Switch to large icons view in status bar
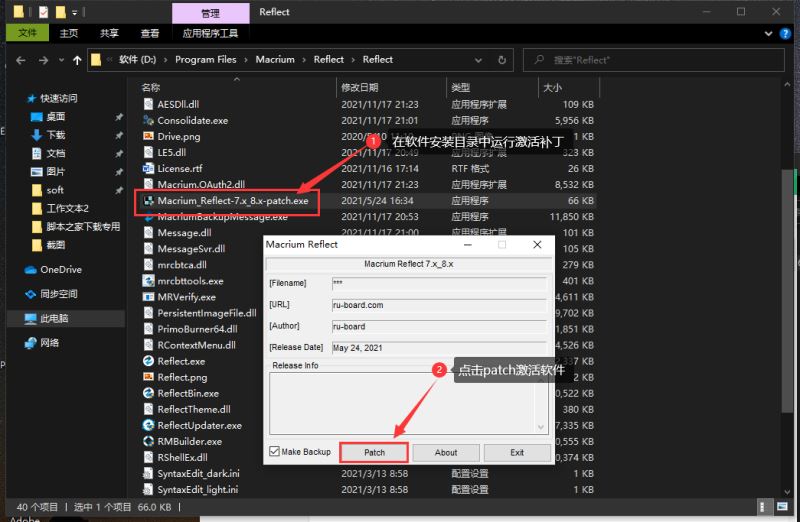Viewport: 800px width, 522px height. (782, 507)
